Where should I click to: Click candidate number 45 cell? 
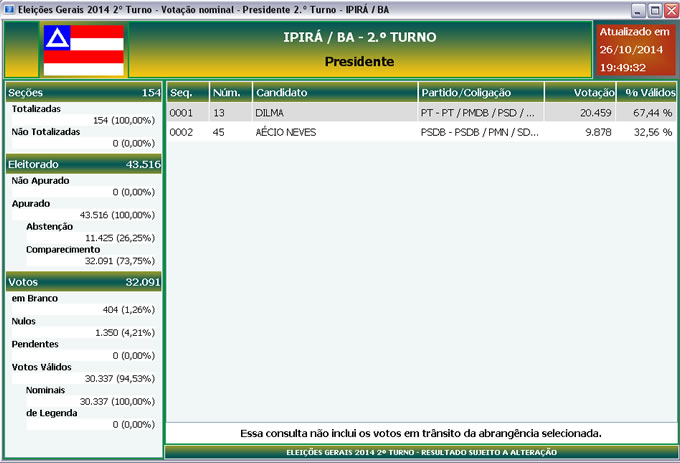[219, 132]
